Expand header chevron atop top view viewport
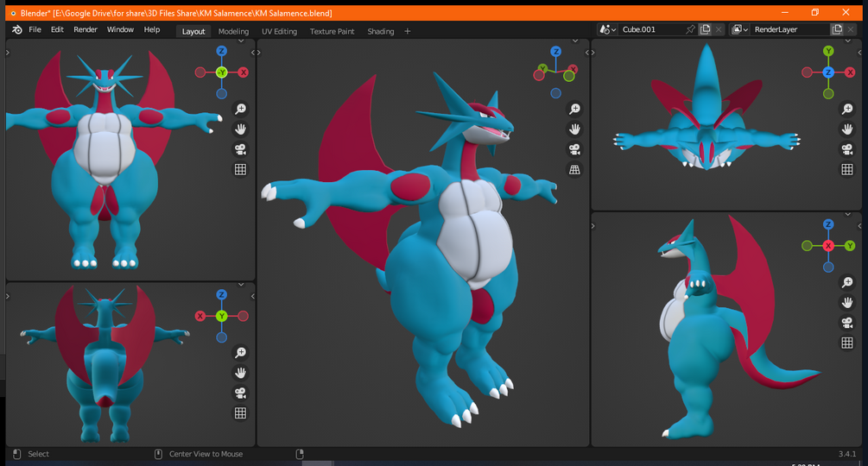This screenshot has height=466, width=868. (847, 41)
